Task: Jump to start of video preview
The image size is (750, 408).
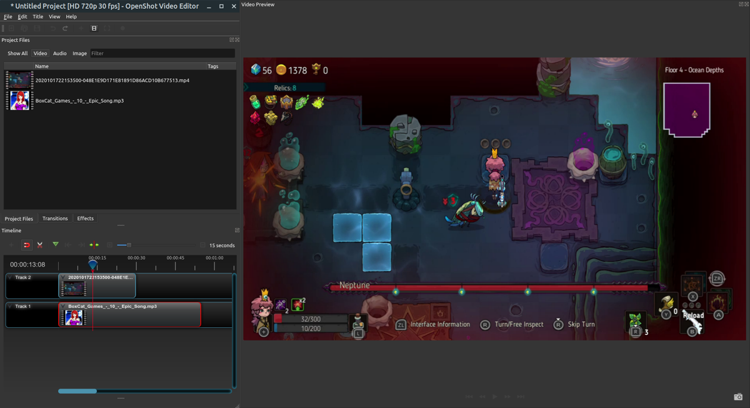Action: [469, 396]
